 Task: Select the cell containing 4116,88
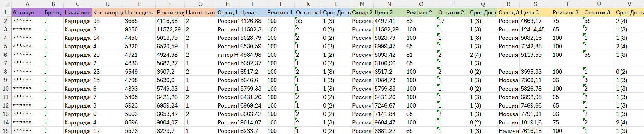(170, 21)
